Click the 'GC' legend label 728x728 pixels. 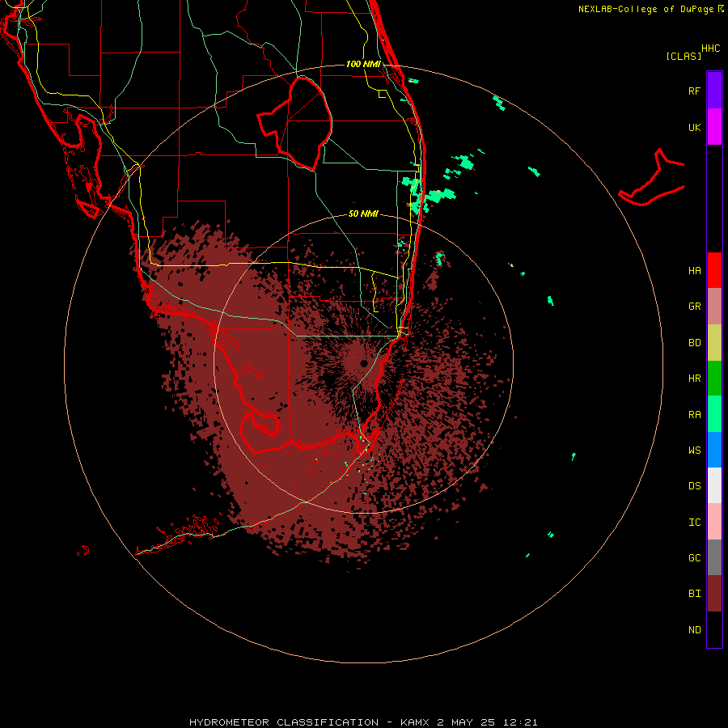point(694,557)
